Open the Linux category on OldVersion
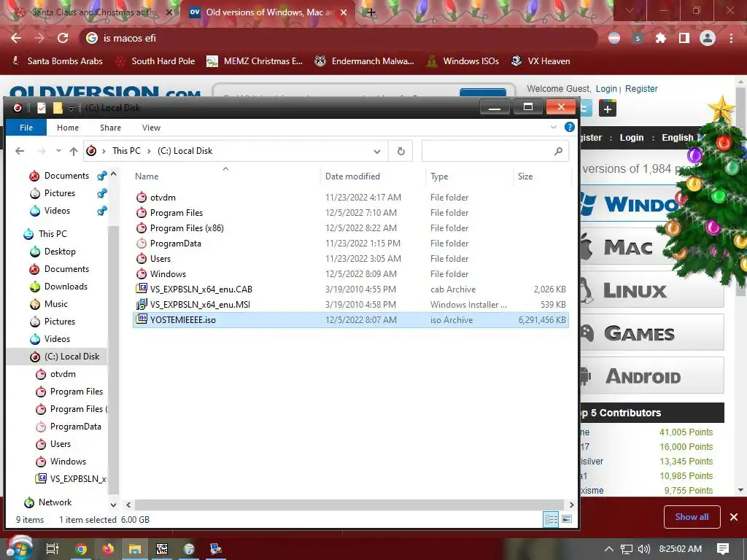The height and width of the screenshot is (560, 747). point(651,290)
